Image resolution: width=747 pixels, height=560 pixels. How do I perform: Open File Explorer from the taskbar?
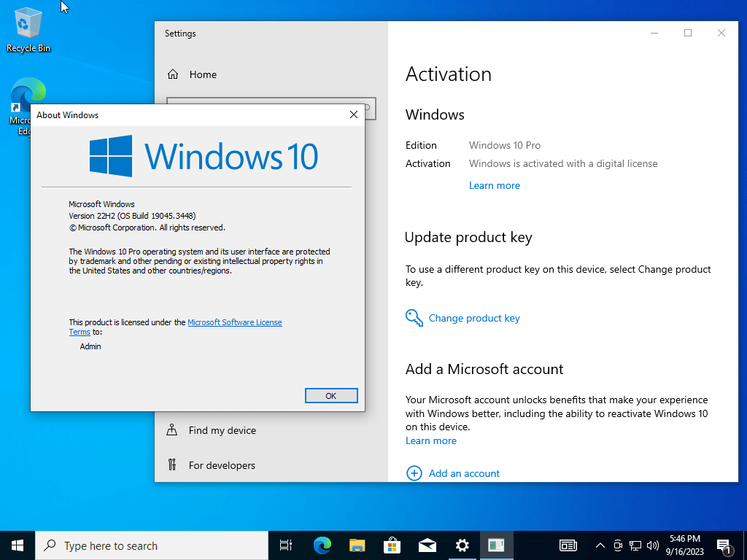tap(357, 545)
